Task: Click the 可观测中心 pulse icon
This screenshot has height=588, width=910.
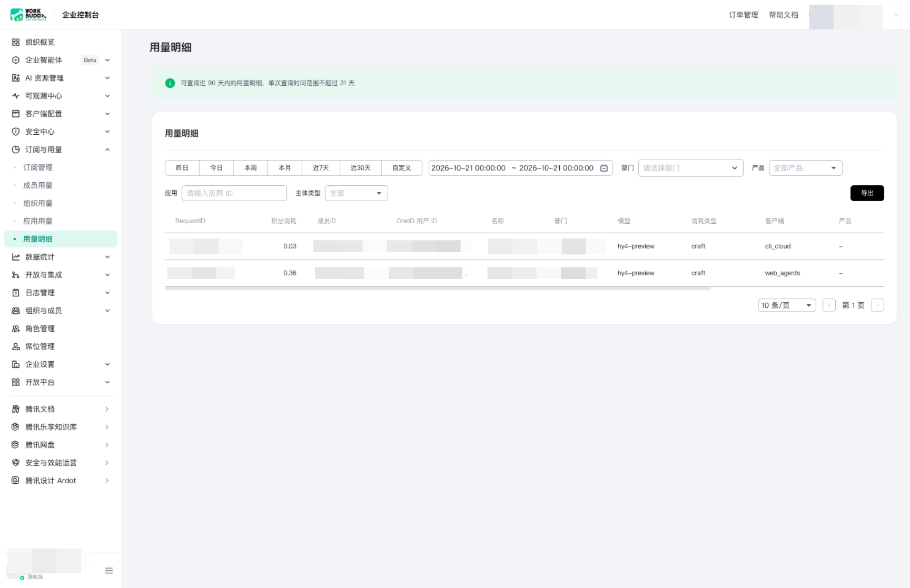Action: [16, 96]
